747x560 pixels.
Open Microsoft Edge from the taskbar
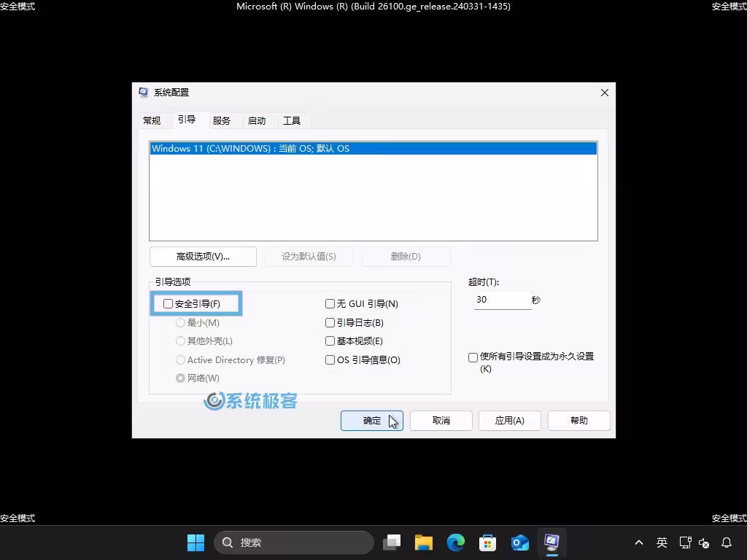pyautogui.click(x=456, y=542)
